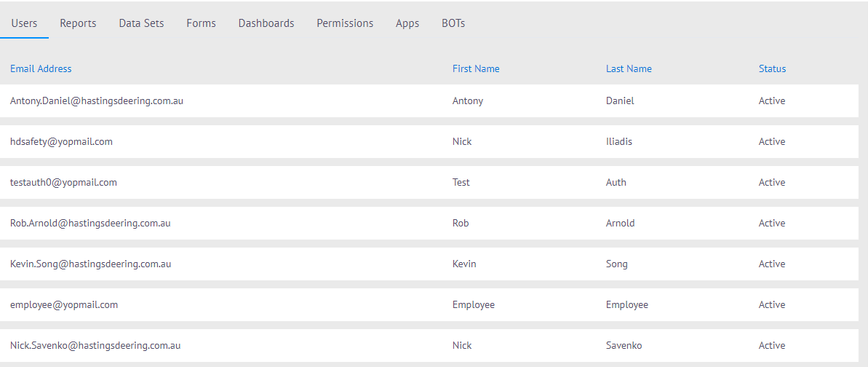This screenshot has height=367, width=868.
Task: Open Nick.Savenko@hastingsdeering.com.au user row
Action: (x=95, y=346)
